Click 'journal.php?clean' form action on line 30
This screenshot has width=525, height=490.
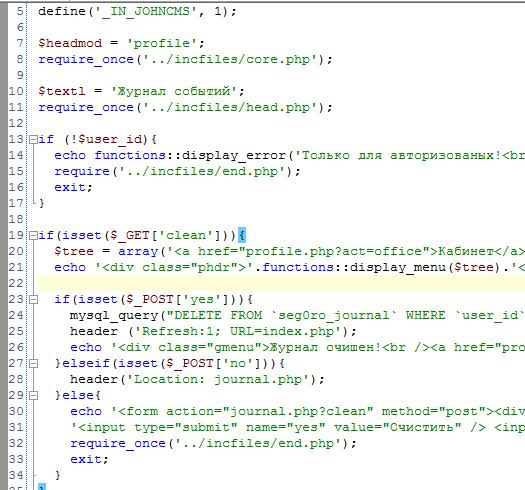pyautogui.click(x=298, y=411)
